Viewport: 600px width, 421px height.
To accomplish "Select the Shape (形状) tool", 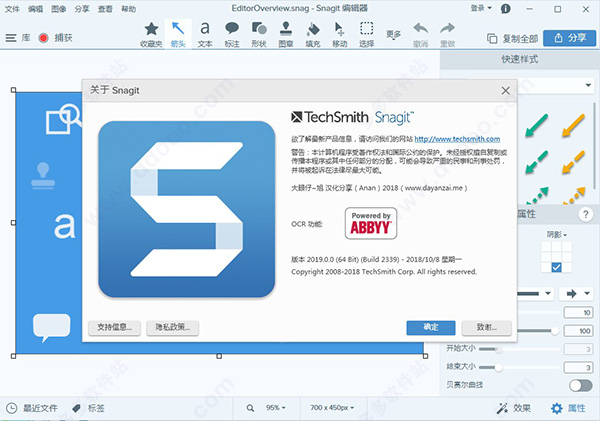I will point(259,34).
